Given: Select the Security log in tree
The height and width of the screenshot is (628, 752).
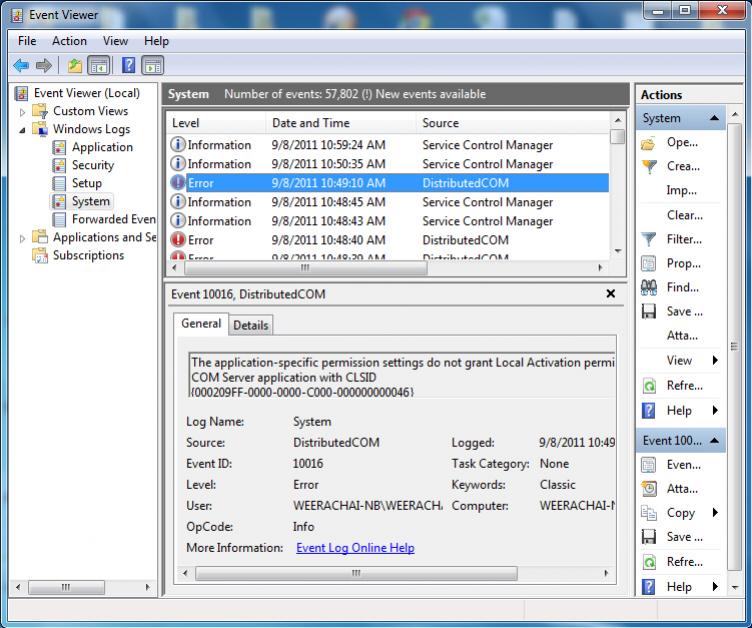Looking at the screenshot, I should 92,165.
